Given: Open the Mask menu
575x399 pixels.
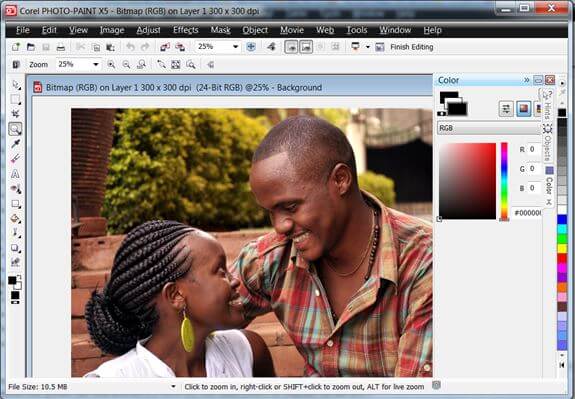Looking at the screenshot, I should (220, 30).
